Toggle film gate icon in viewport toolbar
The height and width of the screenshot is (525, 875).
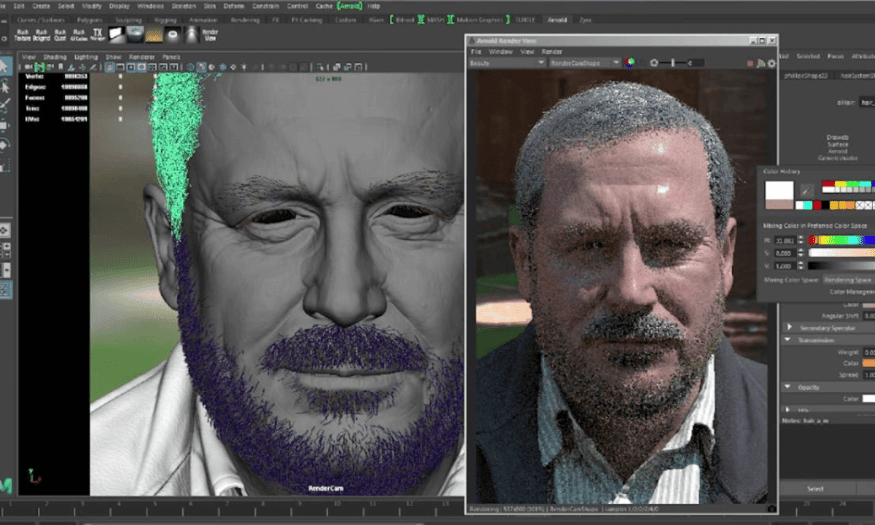120,67
